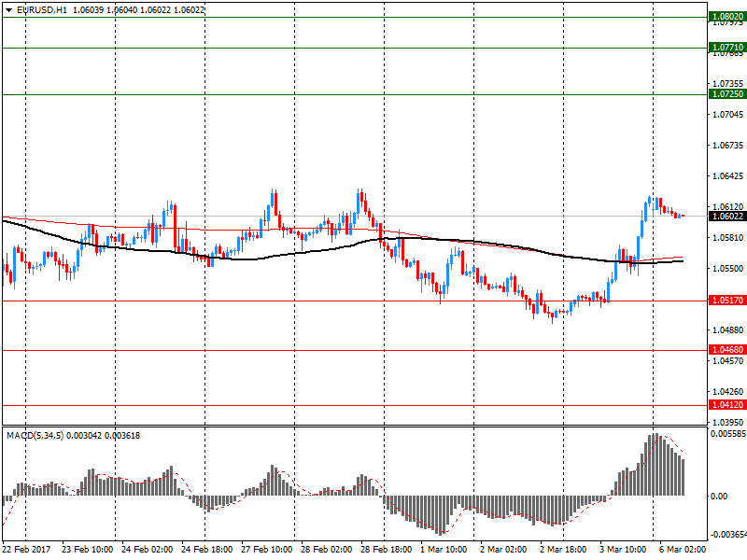Image resolution: width=747 pixels, height=560 pixels.
Task: Select the MACD(5,34,5) indicator label
Action: click(35, 435)
